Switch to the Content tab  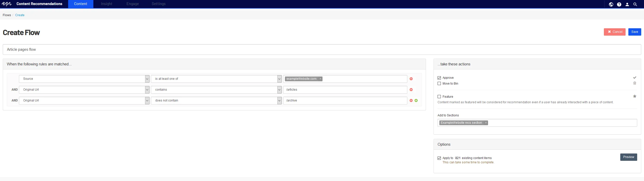pyautogui.click(x=80, y=4)
